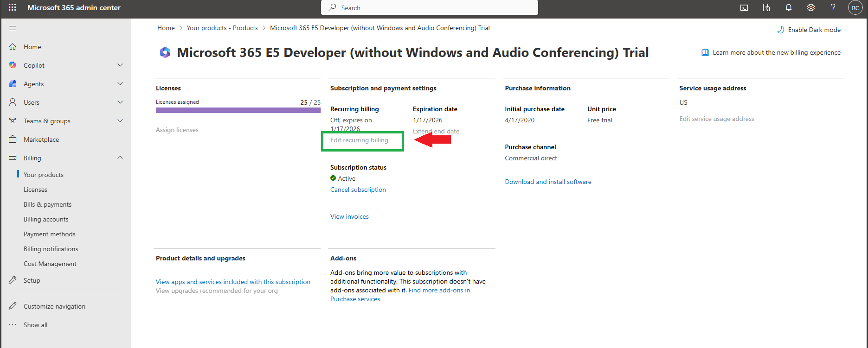
Task: Click Microsoft 365 admin center title
Action: [74, 7]
